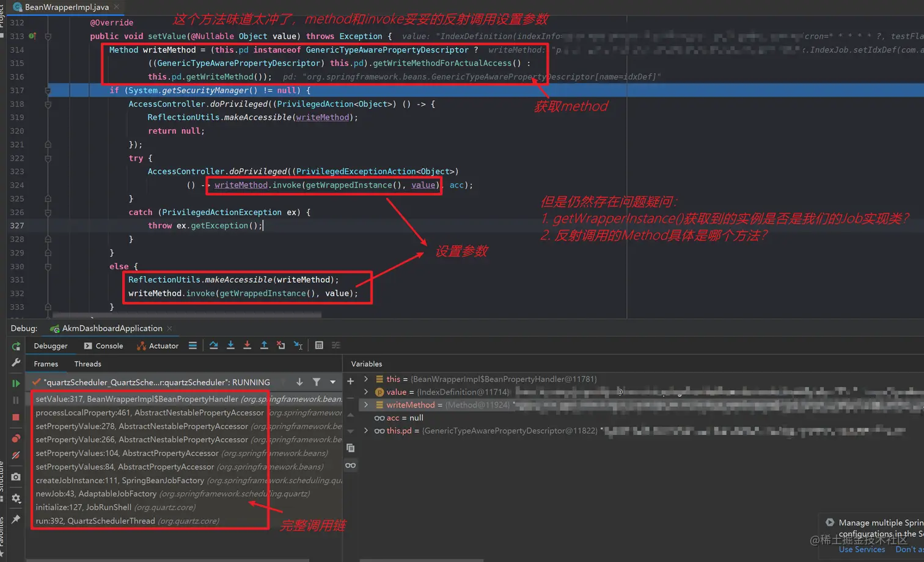
Task: Collapse the catch block fold at line 326
Action: (x=48, y=212)
